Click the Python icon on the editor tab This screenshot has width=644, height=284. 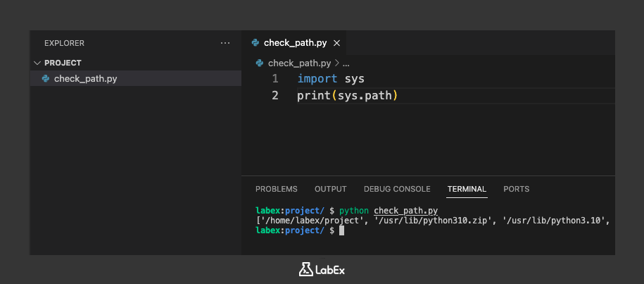255,43
